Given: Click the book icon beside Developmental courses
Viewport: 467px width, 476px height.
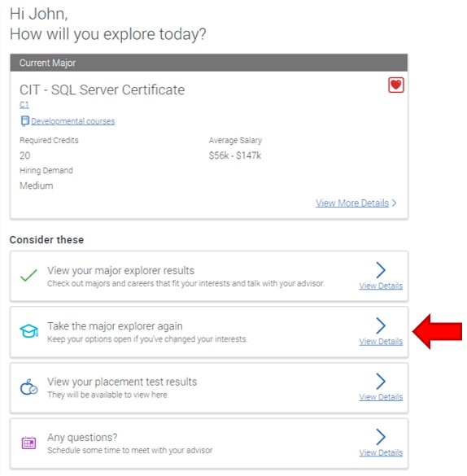Looking at the screenshot, I should click(x=25, y=120).
